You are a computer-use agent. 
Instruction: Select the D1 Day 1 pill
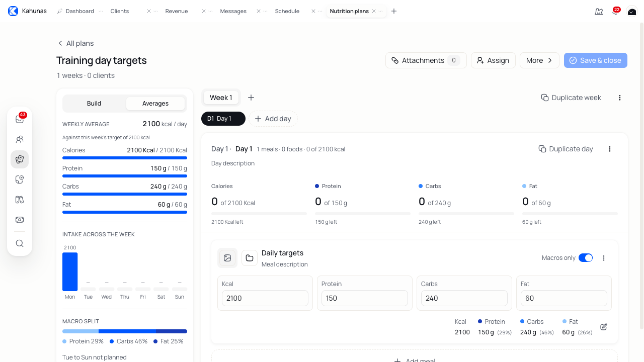pos(223,119)
